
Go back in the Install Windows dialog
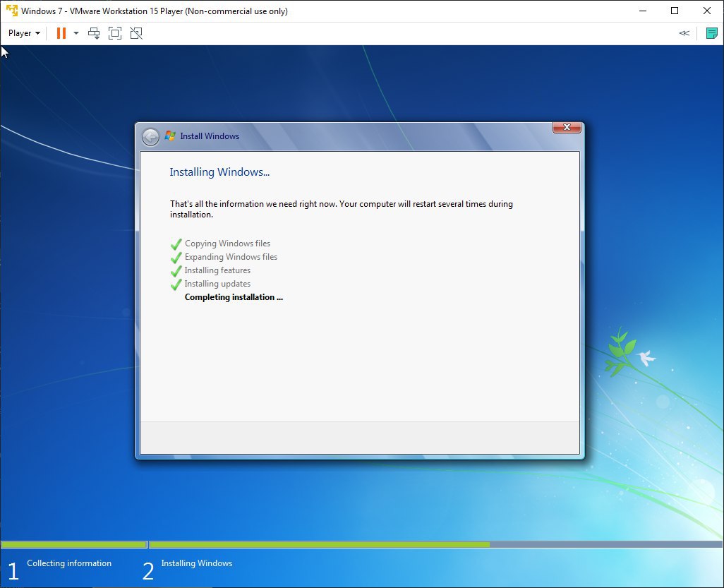pyautogui.click(x=150, y=137)
